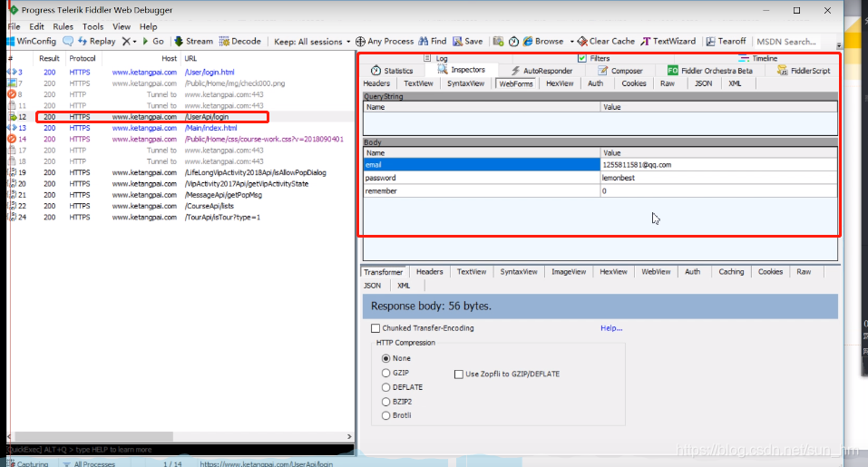Open request inspector JSON view

[704, 83]
